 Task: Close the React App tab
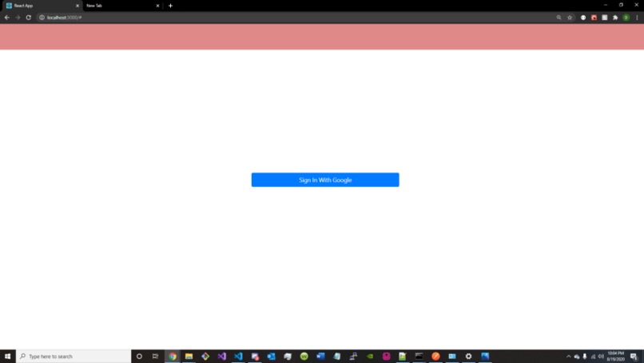pyautogui.click(x=78, y=6)
